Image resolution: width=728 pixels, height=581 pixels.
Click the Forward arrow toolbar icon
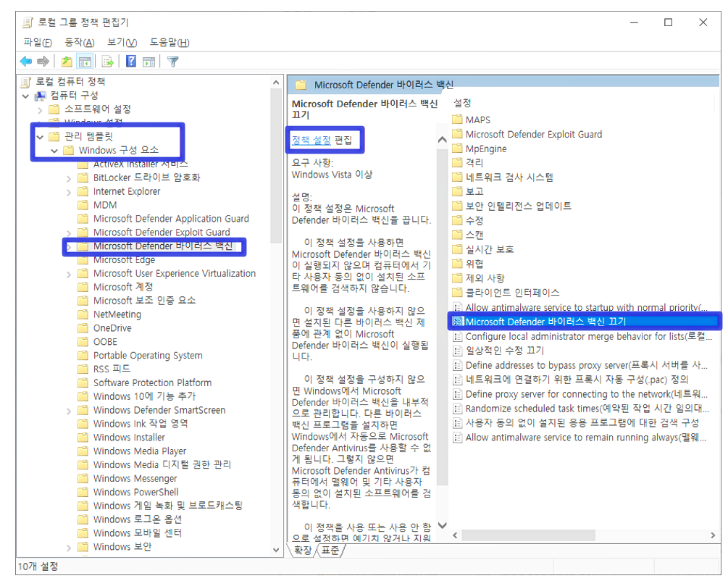pos(43,62)
